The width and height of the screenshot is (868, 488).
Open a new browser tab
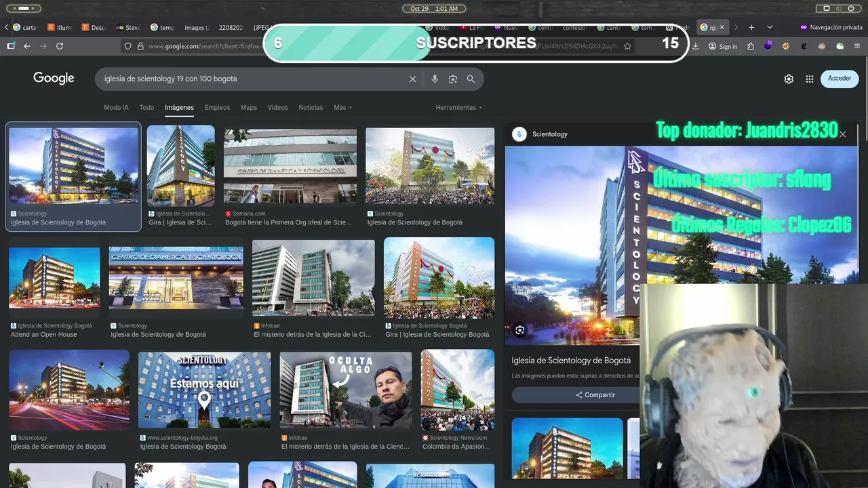pyautogui.click(x=751, y=27)
